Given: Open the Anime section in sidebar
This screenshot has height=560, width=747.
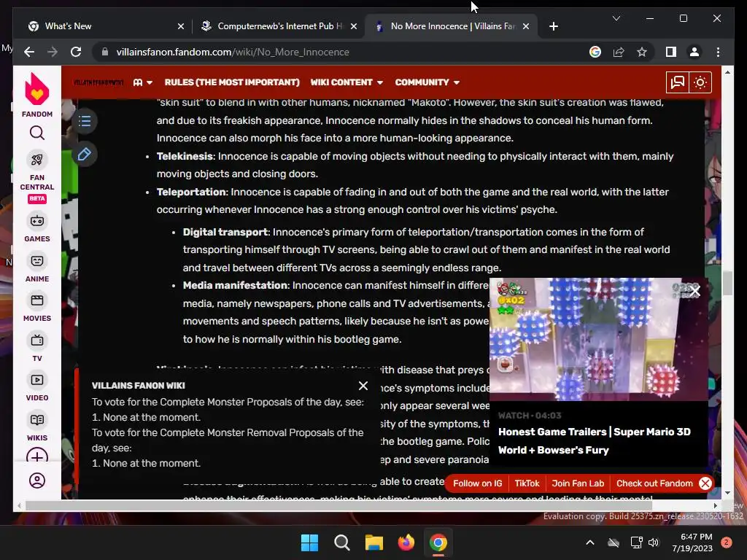Looking at the screenshot, I should pyautogui.click(x=37, y=268).
